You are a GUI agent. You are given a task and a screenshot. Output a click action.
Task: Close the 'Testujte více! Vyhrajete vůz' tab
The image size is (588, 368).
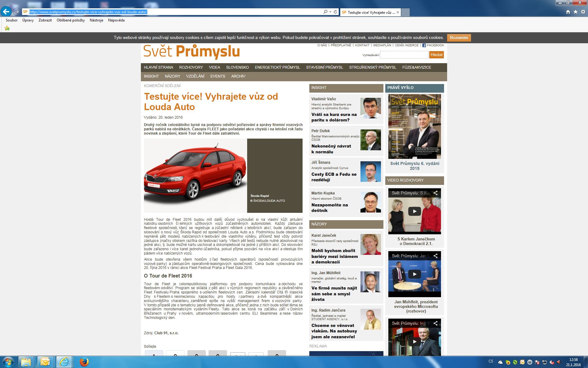pyautogui.click(x=398, y=12)
